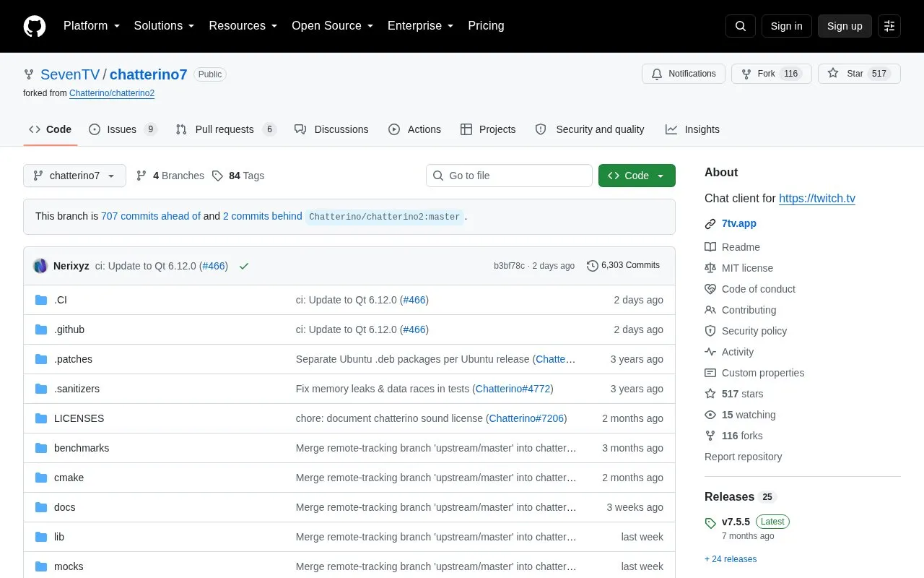
Task: Expand the Resources menu
Action: click(x=243, y=26)
